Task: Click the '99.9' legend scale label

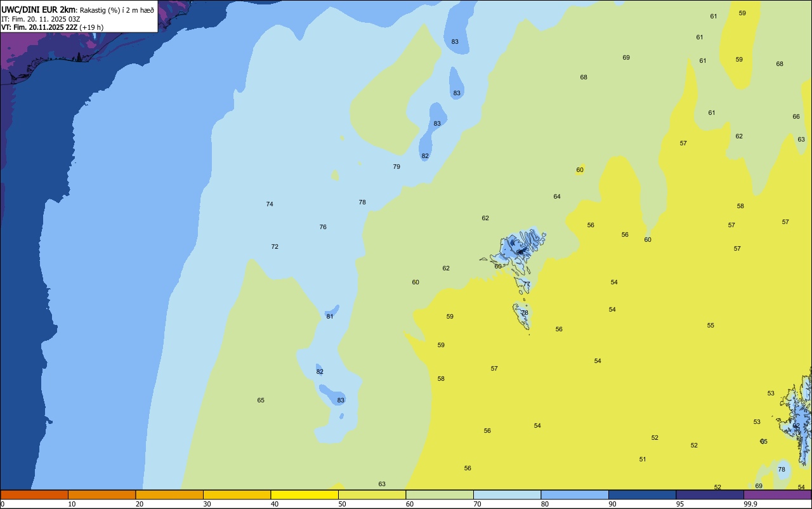Action: (x=750, y=504)
